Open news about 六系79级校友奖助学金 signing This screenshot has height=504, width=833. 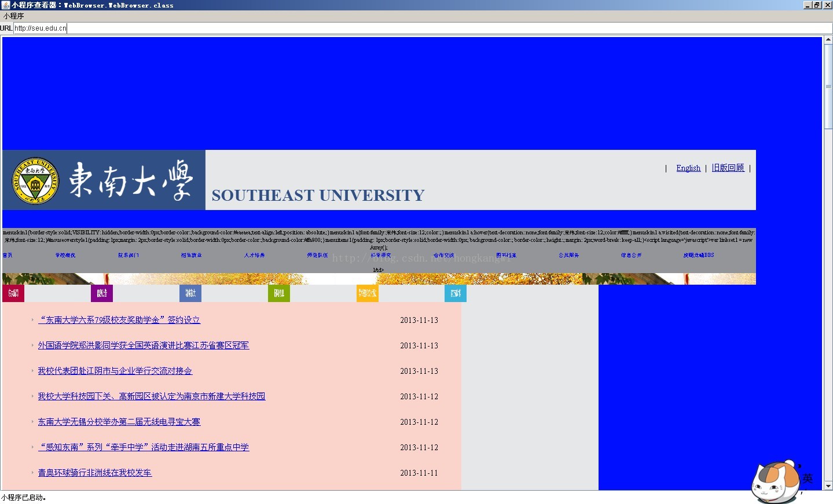click(x=119, y=320)
